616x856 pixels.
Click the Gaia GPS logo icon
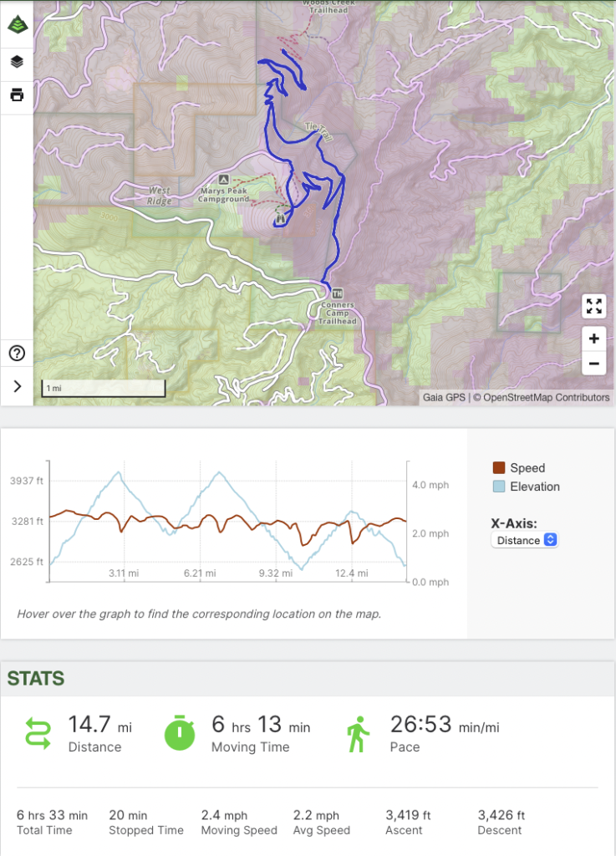[17, 25]
